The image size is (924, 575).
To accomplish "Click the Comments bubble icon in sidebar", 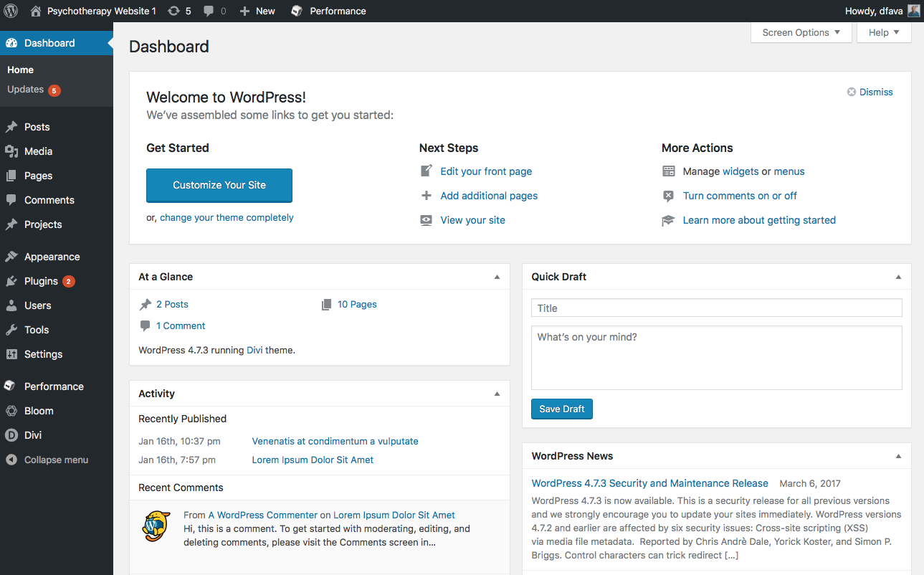I will point(11,200).
